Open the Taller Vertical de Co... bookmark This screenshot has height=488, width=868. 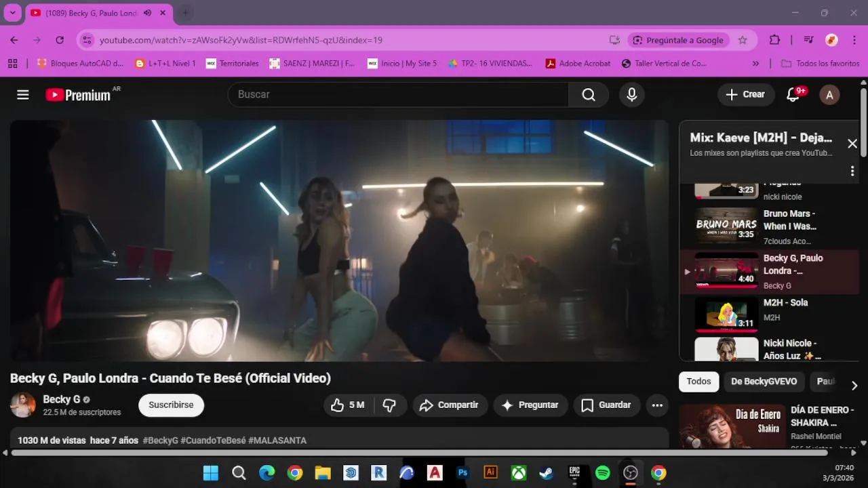(664, 63)
